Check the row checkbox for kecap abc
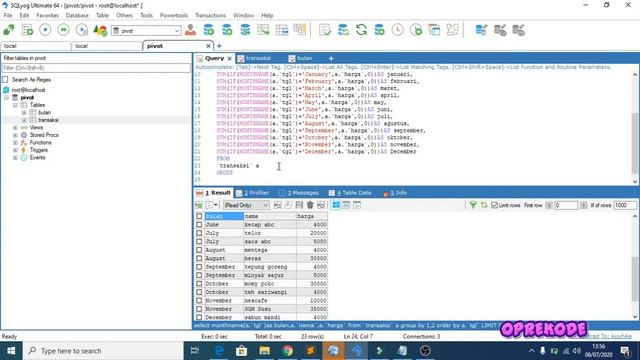 tap(199, 224)
